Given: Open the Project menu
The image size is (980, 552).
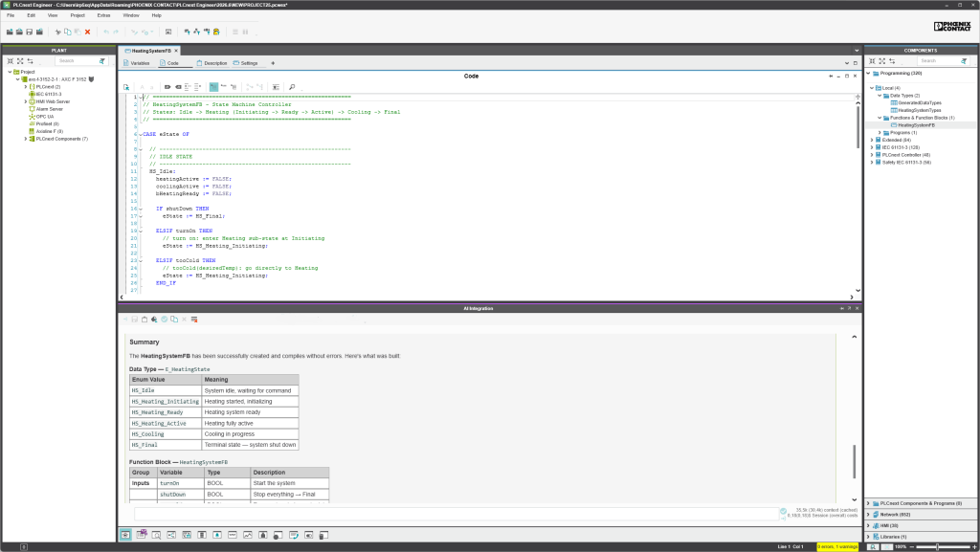Looking at the screenshot, I should [x=78, y=15].
